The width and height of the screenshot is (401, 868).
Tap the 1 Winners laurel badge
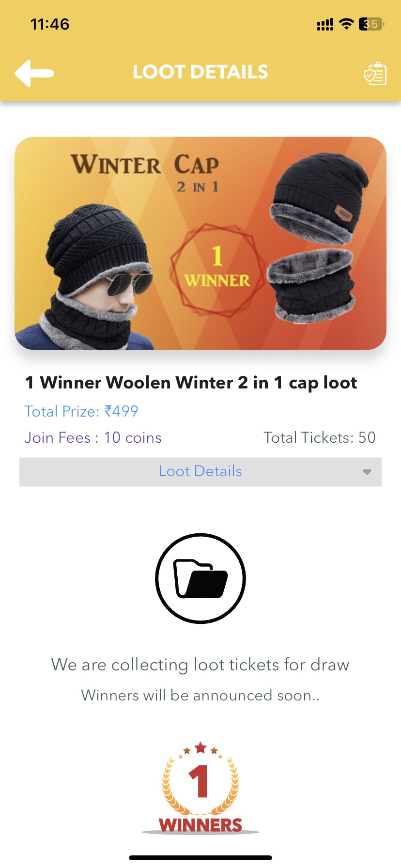[200, 788]
